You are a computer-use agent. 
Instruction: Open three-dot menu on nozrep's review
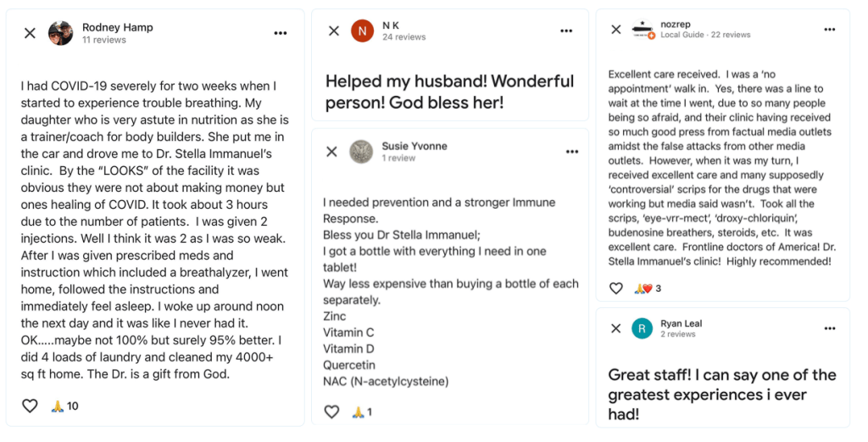(830, 30)
